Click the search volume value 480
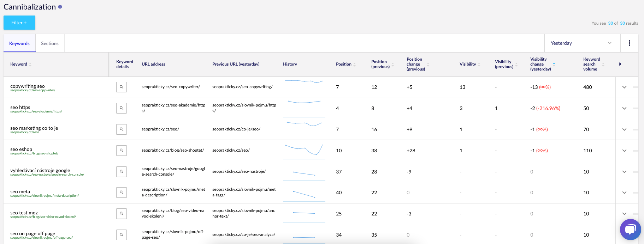Viewport: 644px width, 244px height. (x=587, y=87)
